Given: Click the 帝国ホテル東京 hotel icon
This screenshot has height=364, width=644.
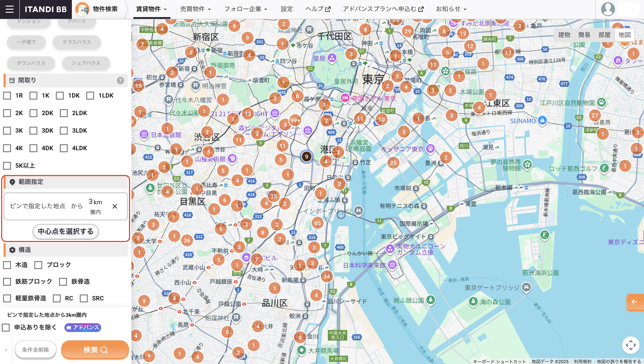Looking at the screenshot, I should [345, 98].
